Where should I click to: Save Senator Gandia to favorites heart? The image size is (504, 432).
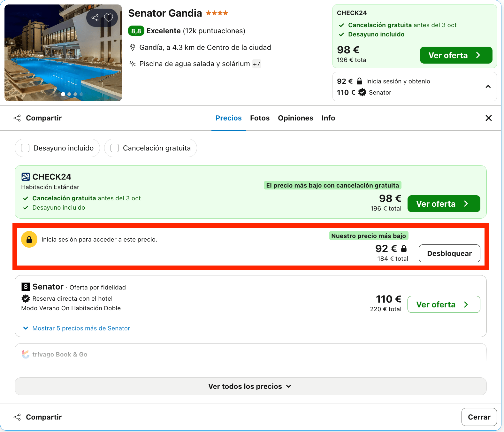109,18
